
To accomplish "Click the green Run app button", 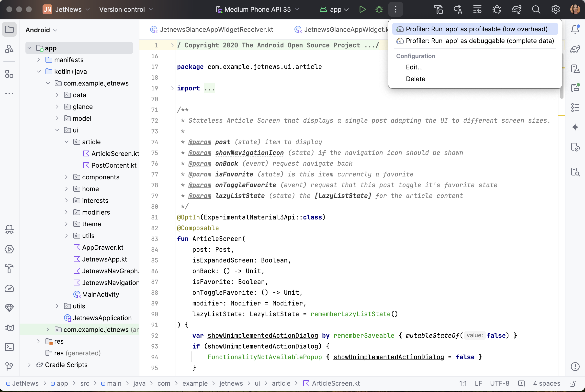I will coord(362,10).
